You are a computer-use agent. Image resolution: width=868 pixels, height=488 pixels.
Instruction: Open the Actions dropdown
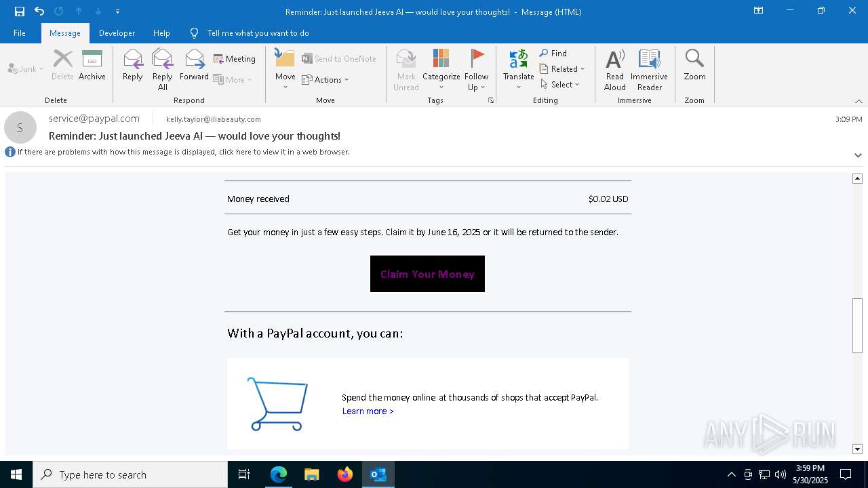325,79
